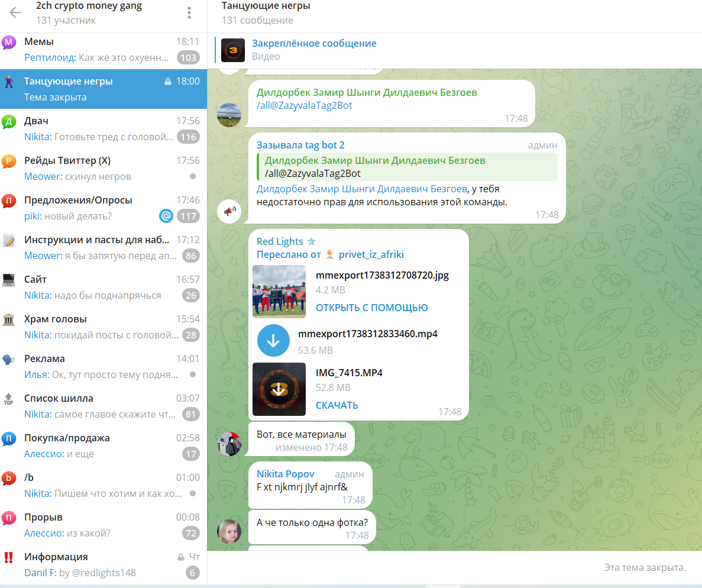
Task: Click the temple icon of Храм головы
Action: [x=9, y=319]
